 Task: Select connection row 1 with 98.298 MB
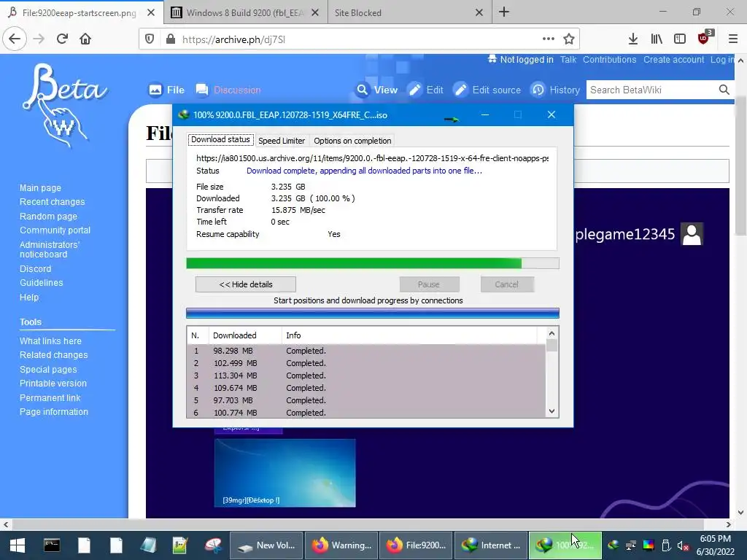pyautogui.click(x=366, y=351)
